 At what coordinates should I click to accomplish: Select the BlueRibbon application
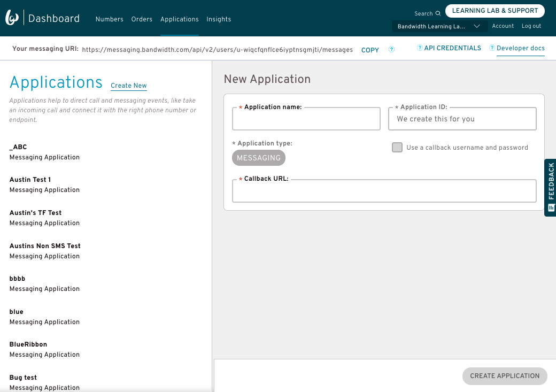point(44,349)
